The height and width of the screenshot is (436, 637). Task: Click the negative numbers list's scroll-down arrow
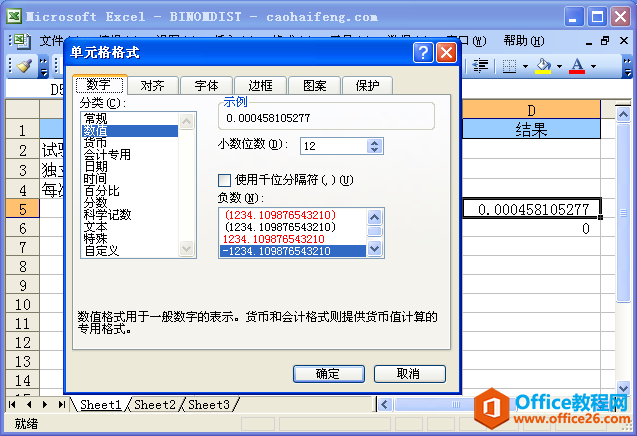click(x=374, y=248)
